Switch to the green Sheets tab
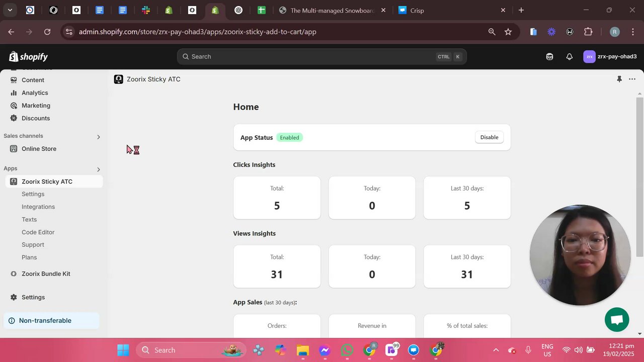The height and width of the screenshot is (362, 644). 261,10
